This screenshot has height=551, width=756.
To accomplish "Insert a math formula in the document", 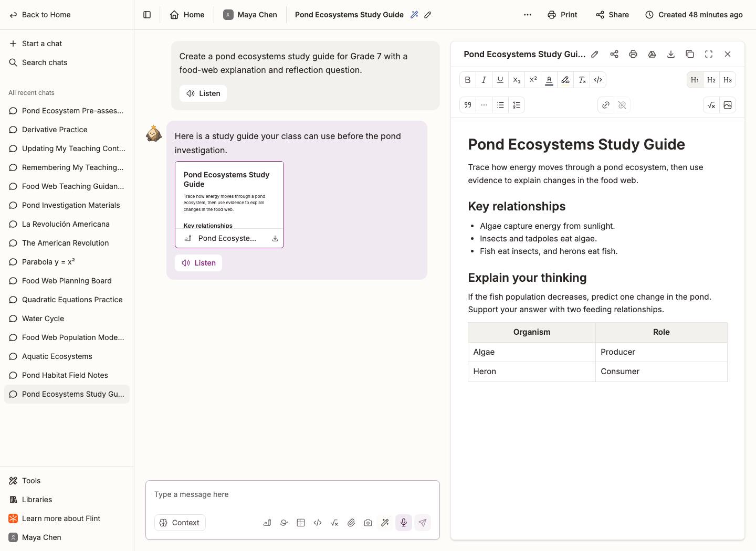I will [x=711, y=105].
